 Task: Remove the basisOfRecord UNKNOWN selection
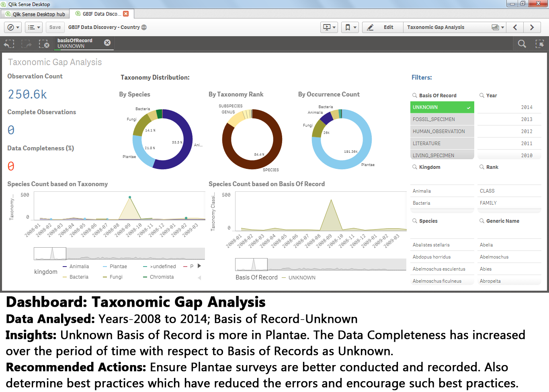click(107, 43)
